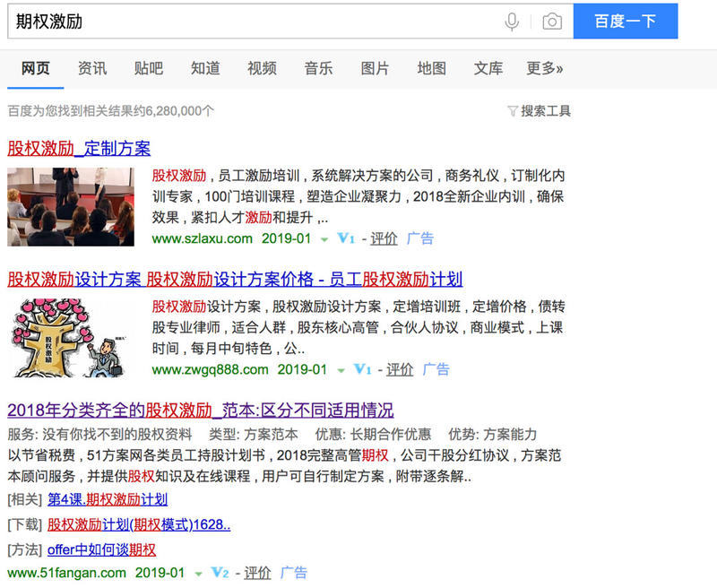Click the V1 badge next to szlaxu.com
This screenshot has height=588, width=717.
pos(344,238)
